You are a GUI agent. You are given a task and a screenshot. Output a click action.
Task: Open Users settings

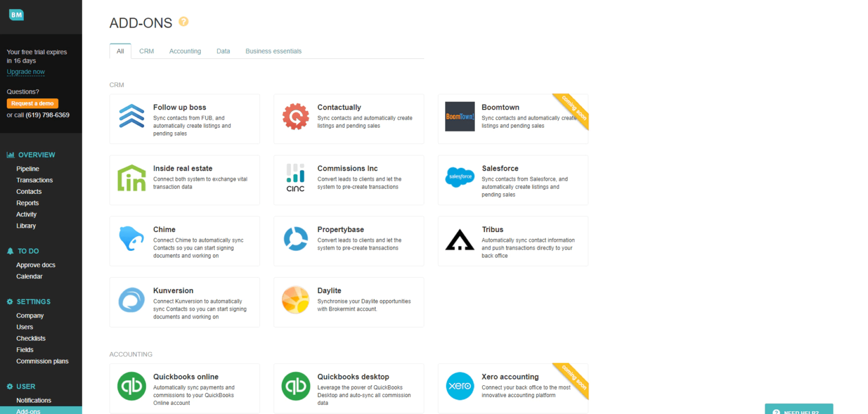pos(25,327)
